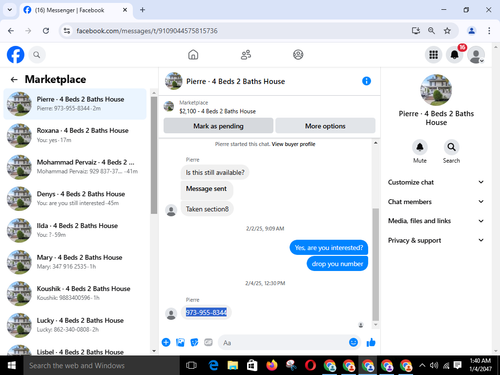Open Chrome three-dot menu
Viewport: 500px width, 375px height.
(x=489, y=31)
